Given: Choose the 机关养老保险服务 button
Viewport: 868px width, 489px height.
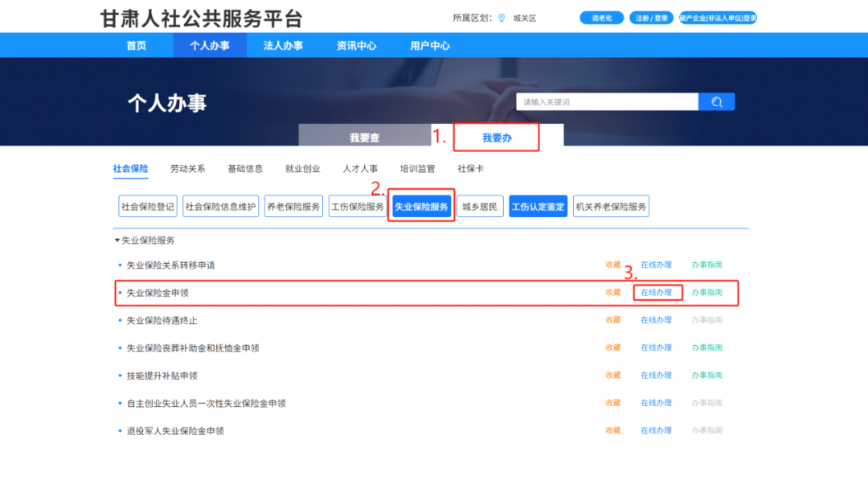Looking at the screenshot, I should [611, 207].
